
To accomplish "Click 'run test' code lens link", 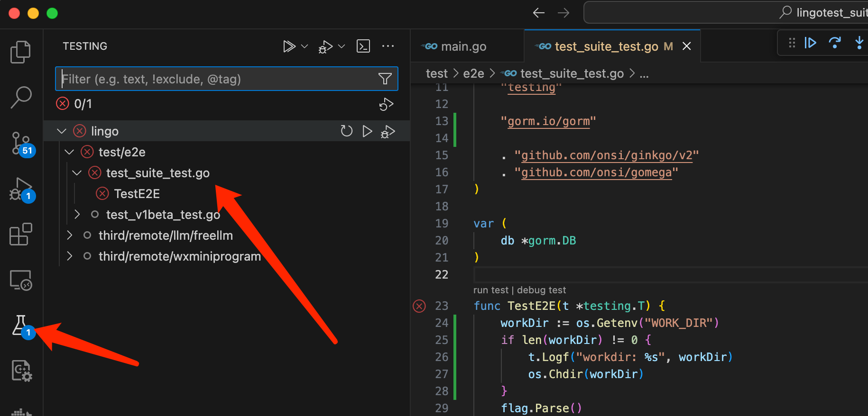I will click(490, 290).
